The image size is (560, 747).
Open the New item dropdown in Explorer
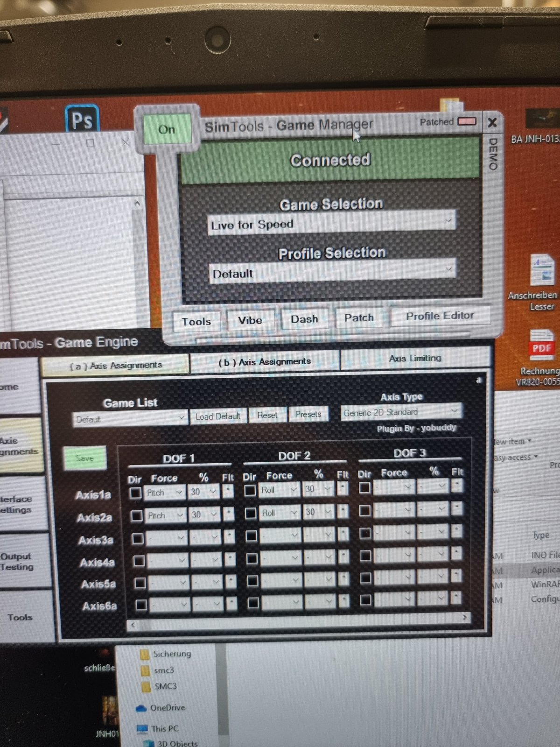[x=512, y=441]
